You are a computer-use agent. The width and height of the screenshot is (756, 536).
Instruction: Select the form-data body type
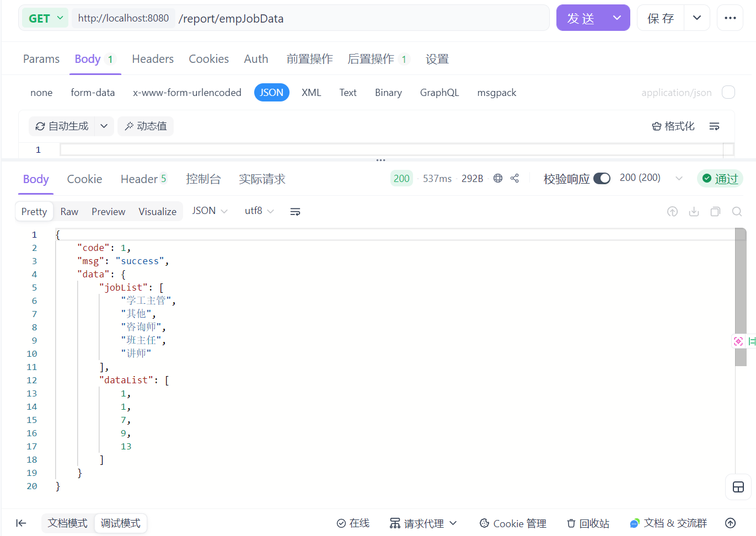93,93
